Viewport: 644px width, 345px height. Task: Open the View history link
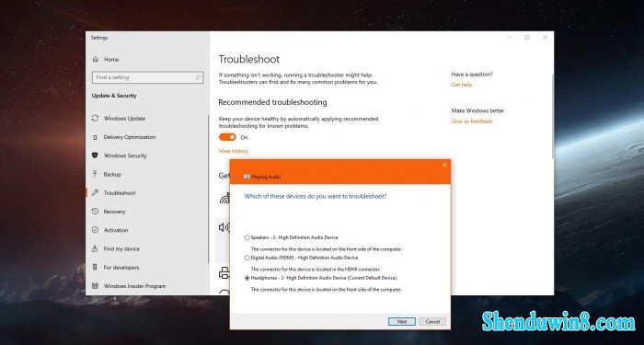pos(234,151)
